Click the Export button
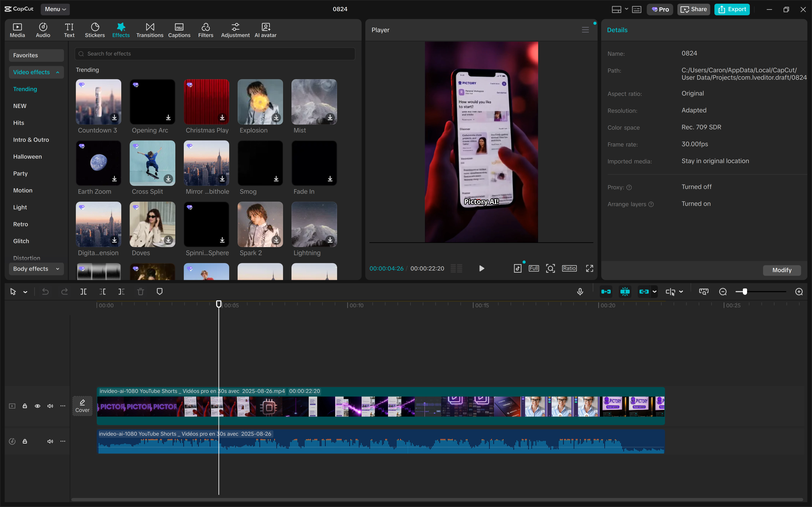 click(x=732, y=9)
